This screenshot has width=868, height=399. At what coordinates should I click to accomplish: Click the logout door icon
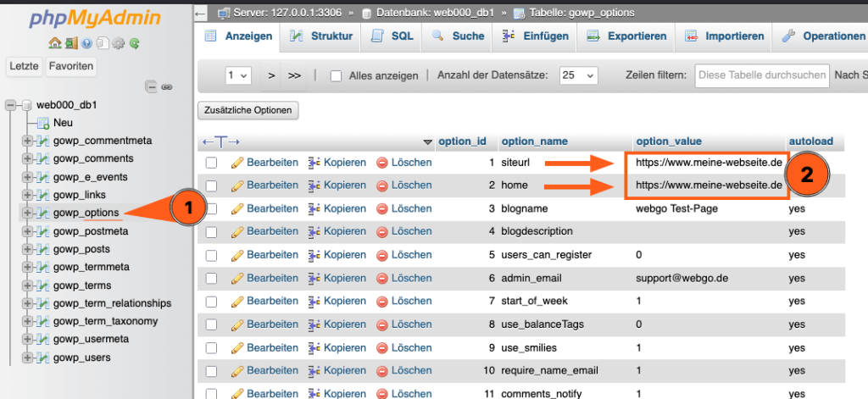[x=71, y=43]
